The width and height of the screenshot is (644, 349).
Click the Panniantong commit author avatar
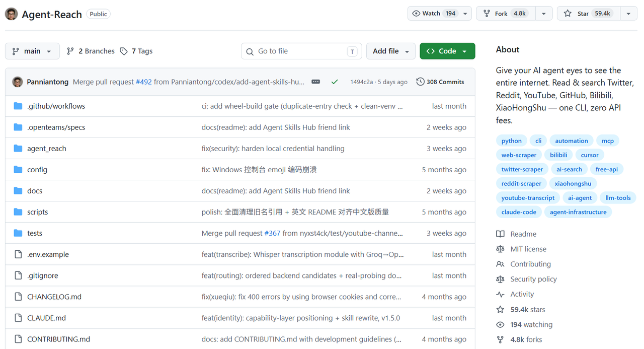click(x=18, y=82)
